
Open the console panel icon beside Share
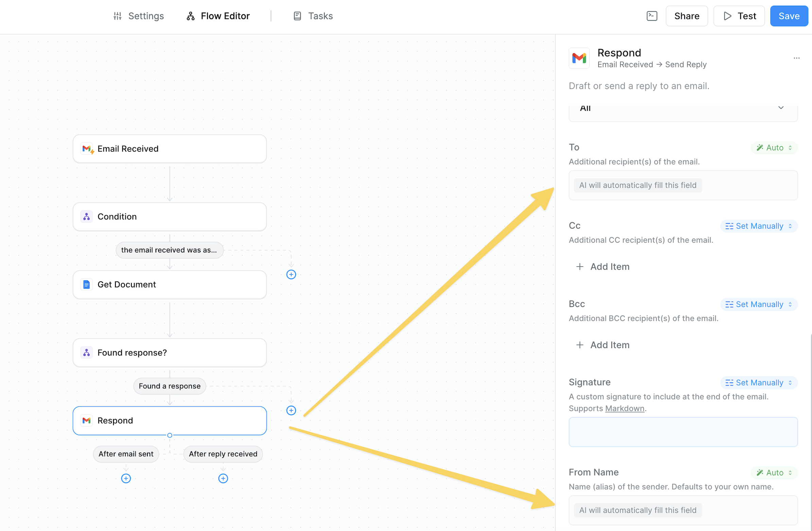pyautogui.click(x=652, y=16)
